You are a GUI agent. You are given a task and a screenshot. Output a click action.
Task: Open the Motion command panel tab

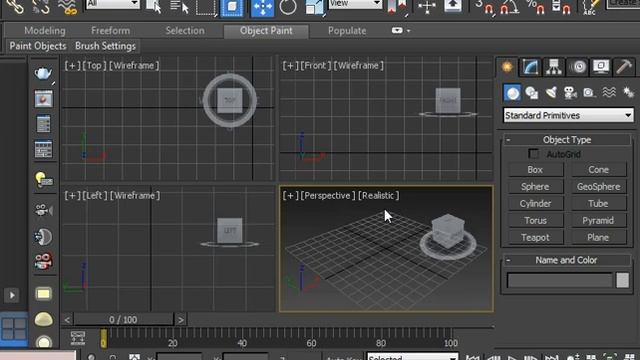[x=578, y=67]
